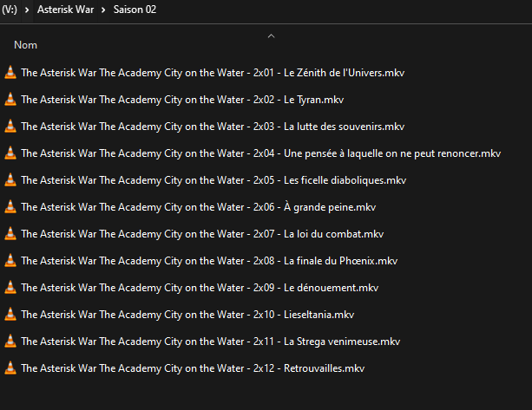Select VLC icon next to 2x11 La Strega venimeuse
The height and width of the screenshot is (410, 532).
[x=10, y=342]
